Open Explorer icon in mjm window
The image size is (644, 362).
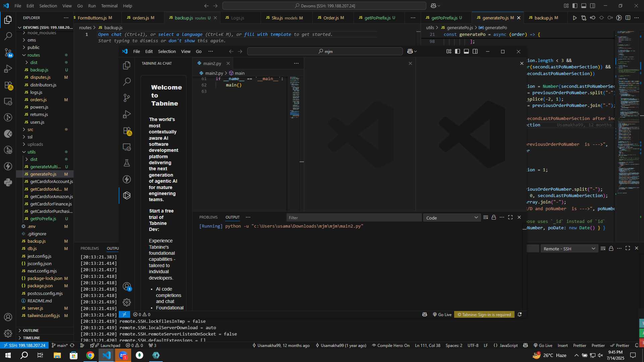tap(127, 65)
